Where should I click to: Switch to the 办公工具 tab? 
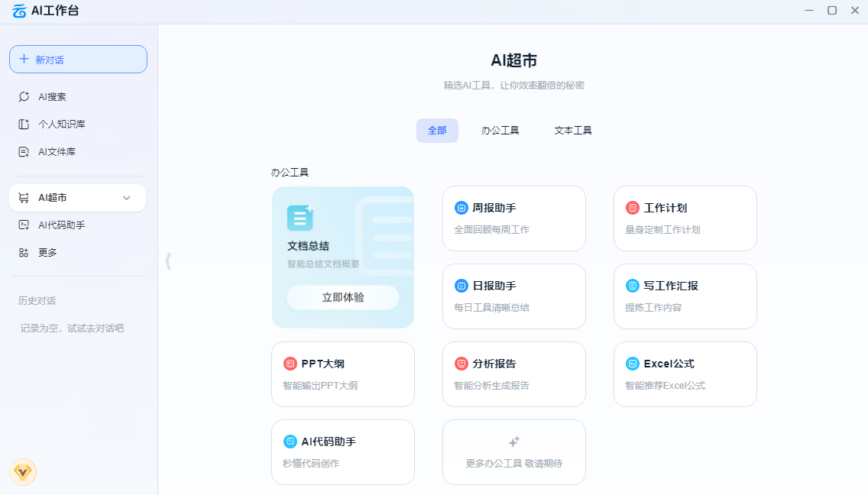click(x=500, y=130)
